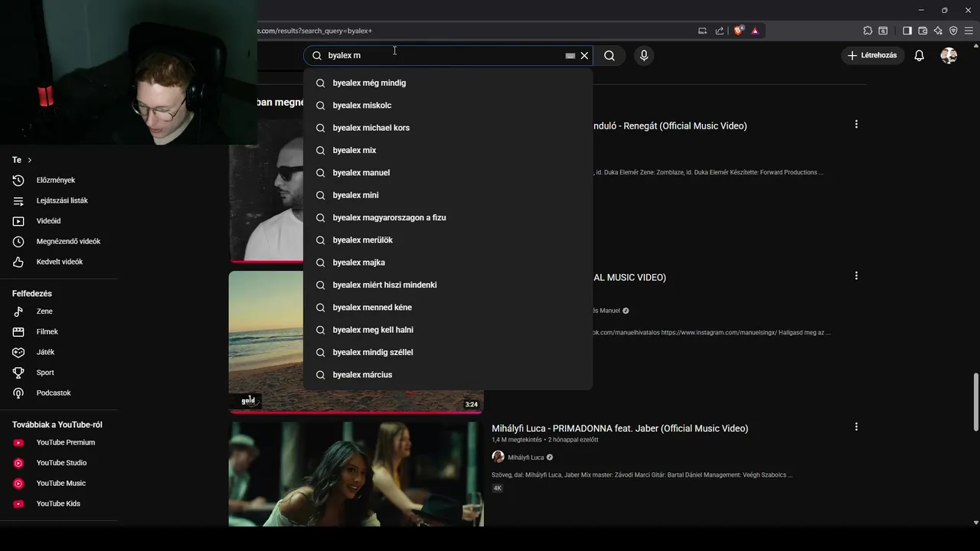Image resolution: width=980 pixels, height=551 pixels.
Task: Choose suggestion "byealex március"
Action: pyautogui.click(x=448, y=374)
